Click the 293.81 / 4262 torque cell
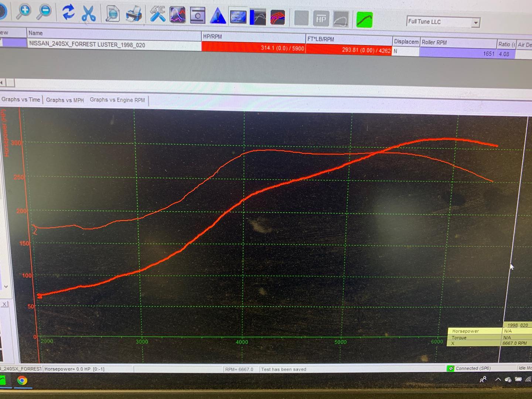532x399 pixels. tap(349, 50)
